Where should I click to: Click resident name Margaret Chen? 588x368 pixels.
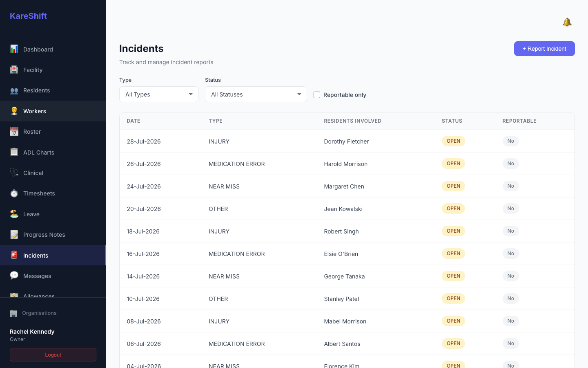tap(344, 186)
